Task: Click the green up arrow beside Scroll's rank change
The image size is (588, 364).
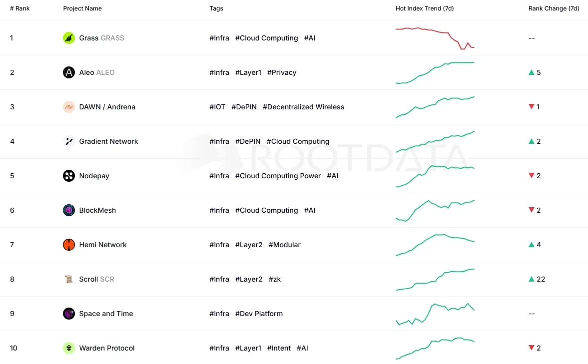Action: tap(531, 279)
